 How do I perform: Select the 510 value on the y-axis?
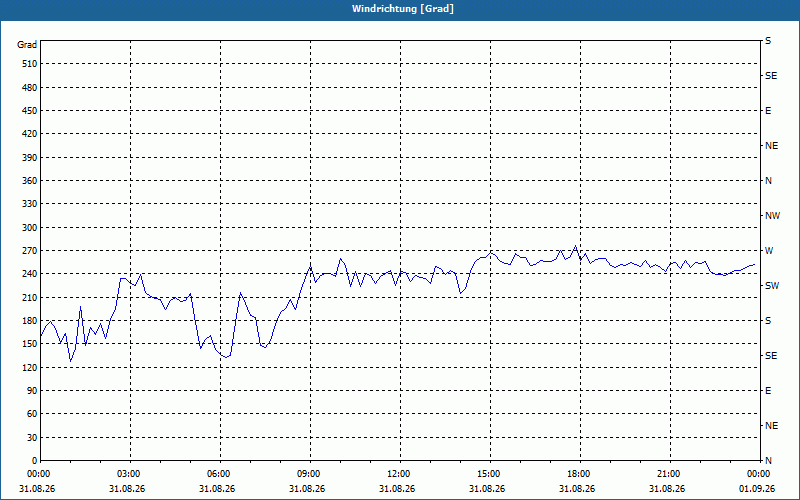point(29,64)
